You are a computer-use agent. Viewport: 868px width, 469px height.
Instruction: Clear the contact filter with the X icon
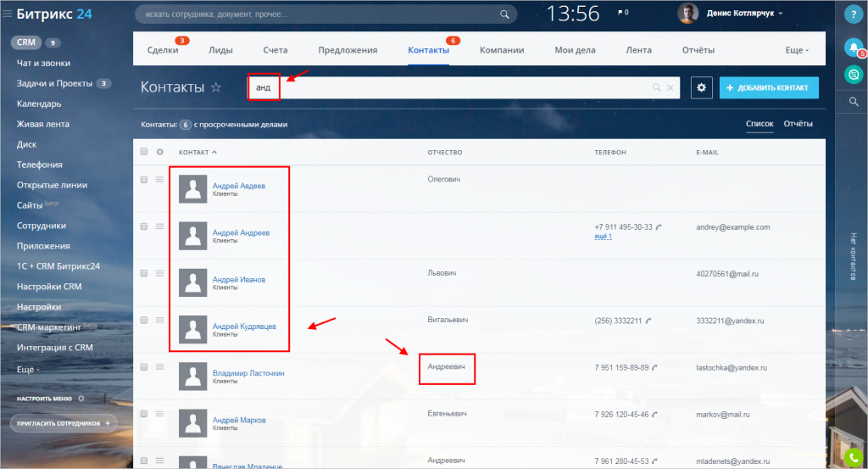tap(670, 87)
